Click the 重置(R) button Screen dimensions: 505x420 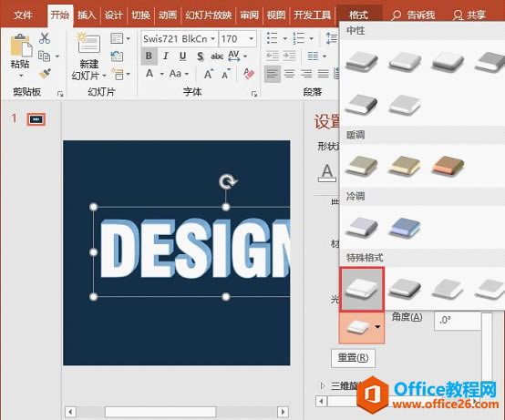point(353,358)
